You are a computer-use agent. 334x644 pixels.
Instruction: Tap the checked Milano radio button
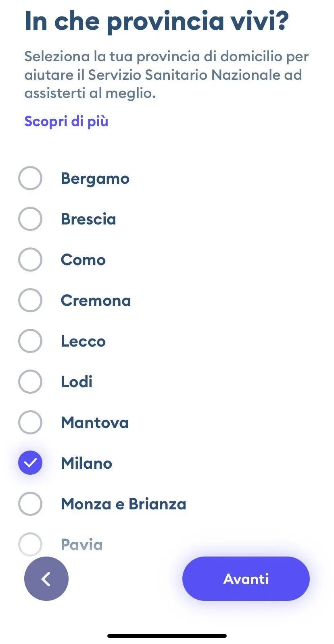pyautogui.click(x=30, y=463)
